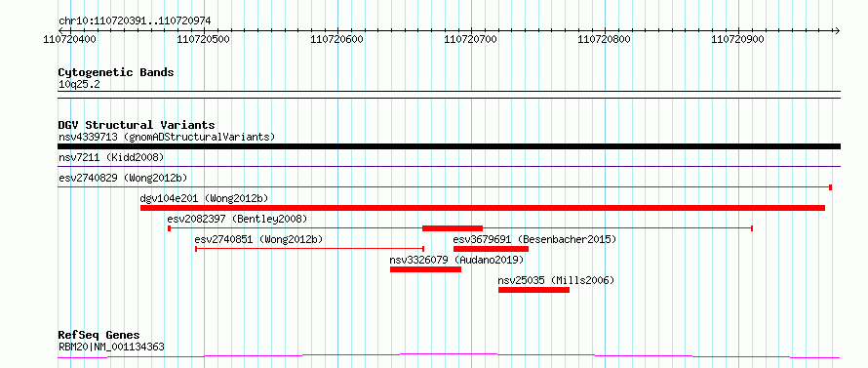
Task: Click the red nsv25035 variant bar
Action: pos(533,290)
